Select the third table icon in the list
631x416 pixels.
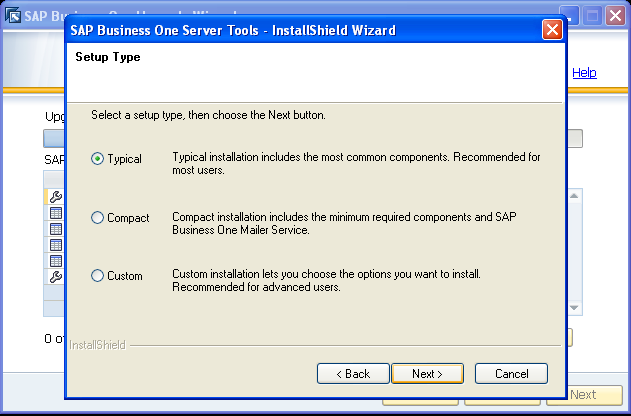(x=56, y=245)
